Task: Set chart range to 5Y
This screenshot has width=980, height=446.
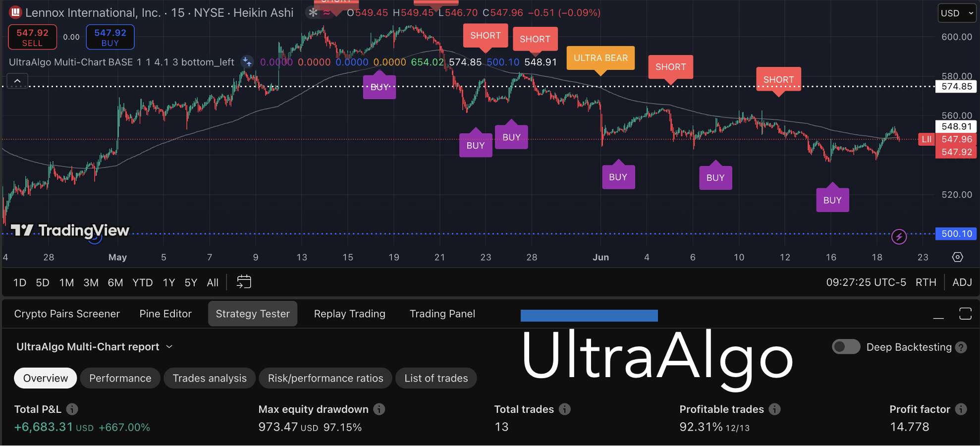Action: click(x=191, y=282)
